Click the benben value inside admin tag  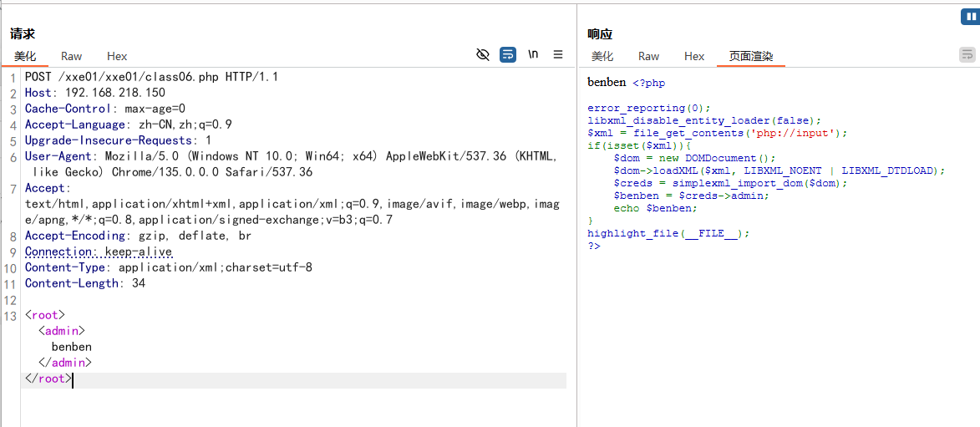(72, 347)
